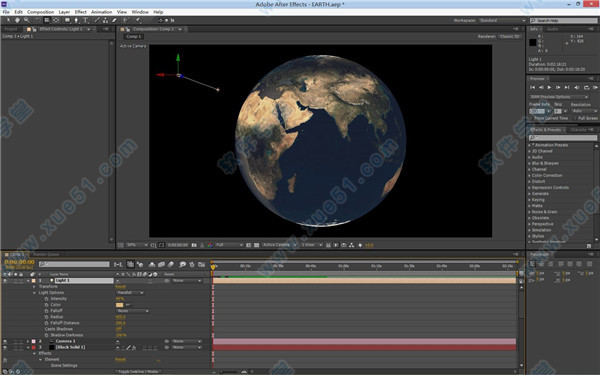600x375 pixels.
Task: Click Toggle Switches / Modes button
Action: (139, 372)
